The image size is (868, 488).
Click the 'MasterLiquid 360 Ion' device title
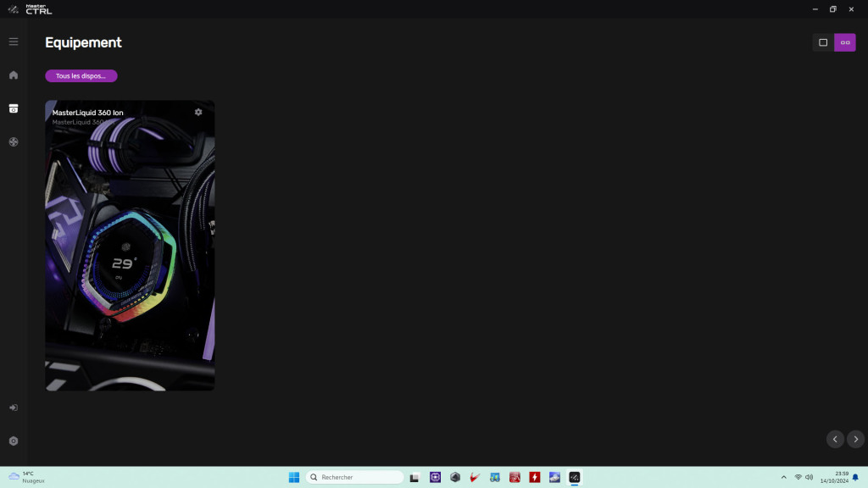pyautogui.click(x=87, y=113)
